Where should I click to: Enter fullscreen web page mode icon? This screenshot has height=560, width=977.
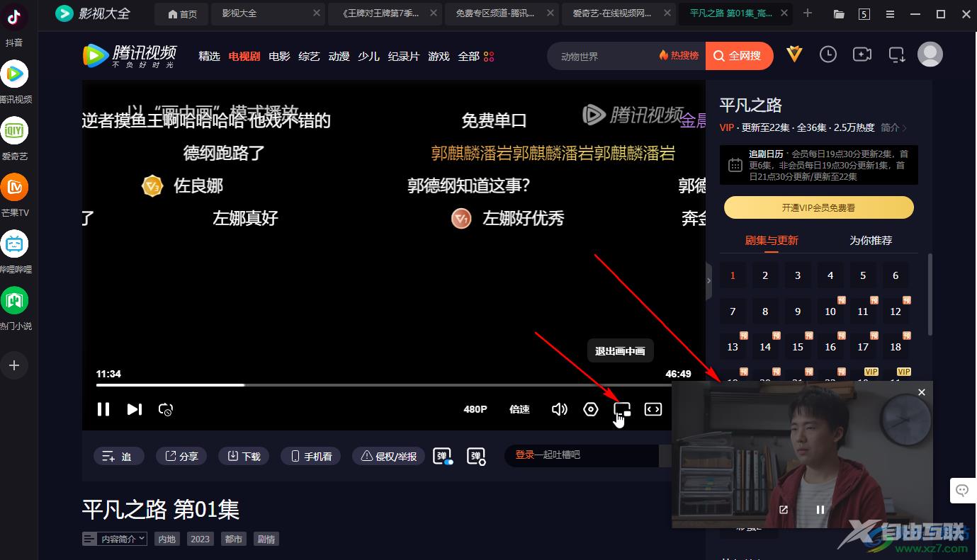coord(653,409)
